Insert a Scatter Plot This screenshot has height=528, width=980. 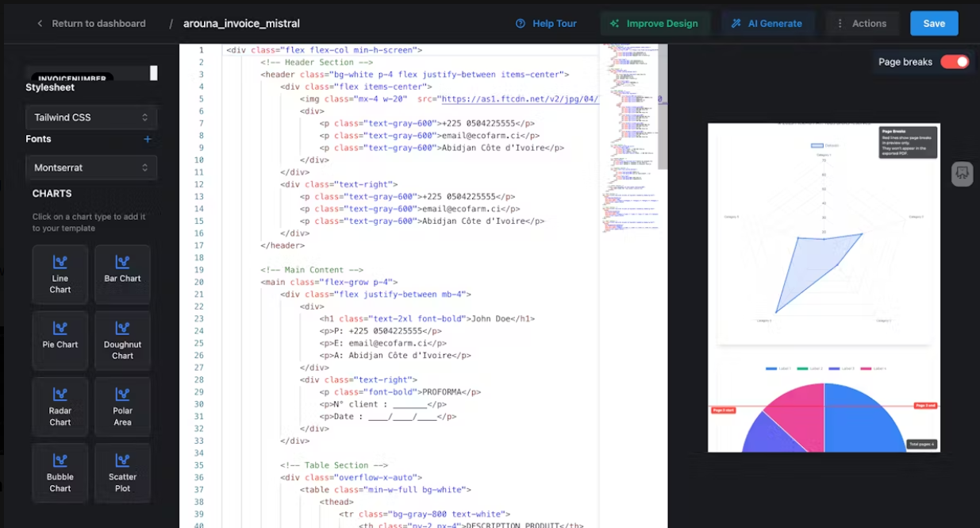tap(122, 473)
